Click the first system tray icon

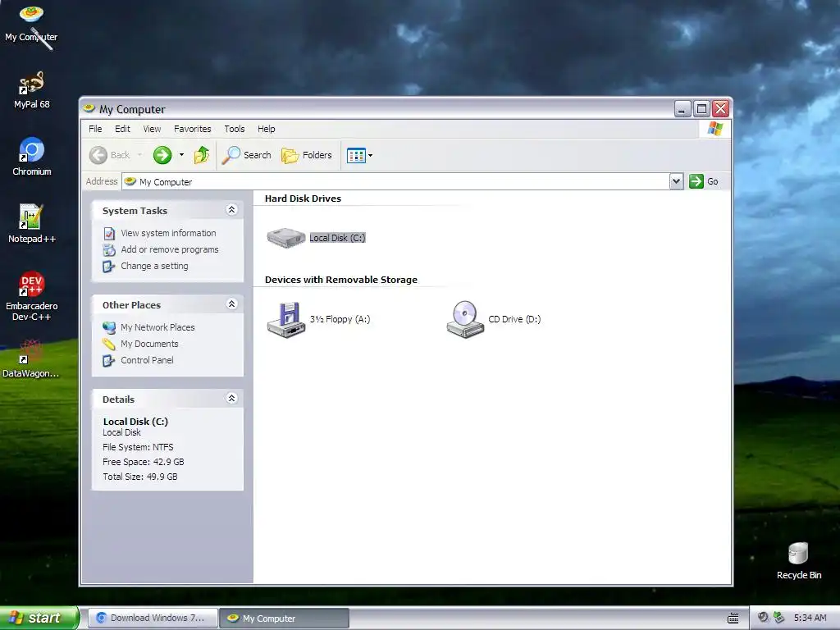pyautogui.click(x=763, y=618)
